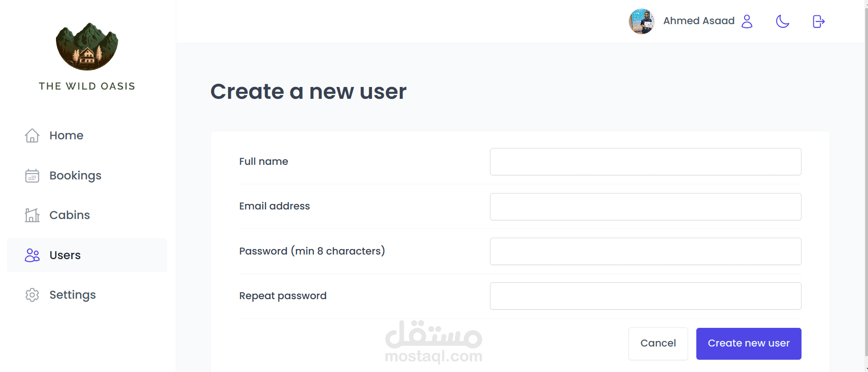Click the Bookings calendar icon
868x372 pixels.
click(32, 176)
